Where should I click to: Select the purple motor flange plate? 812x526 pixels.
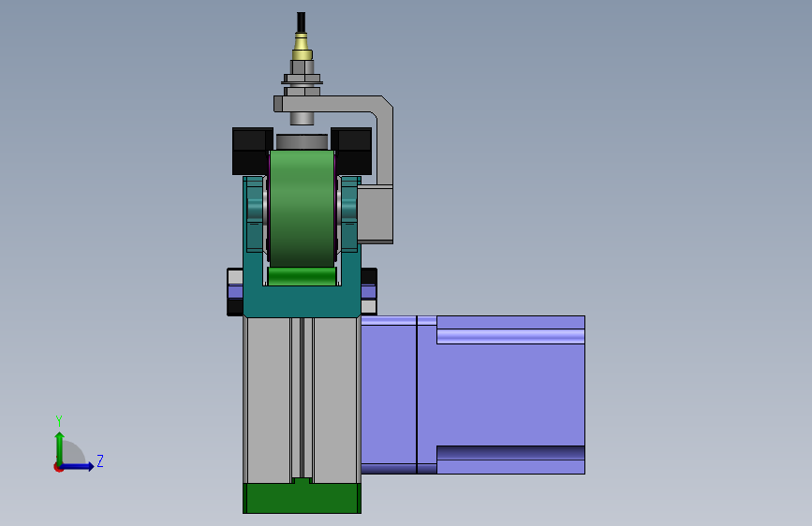click(x=389, y=395)
